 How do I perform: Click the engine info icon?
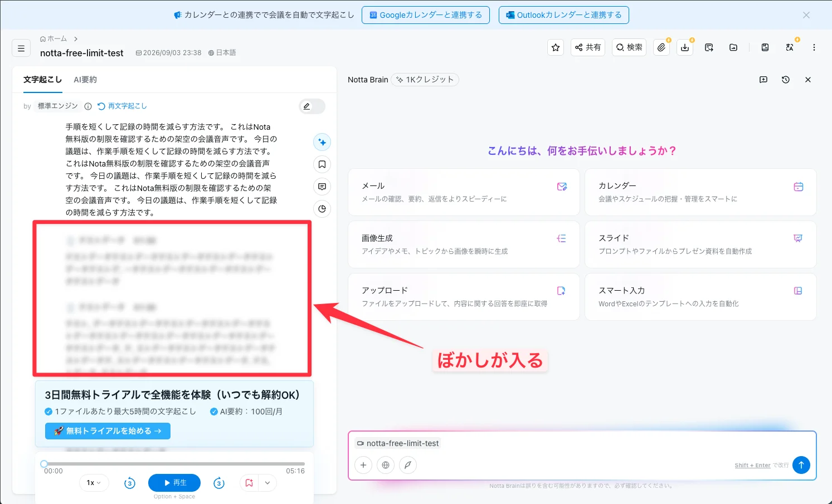[x=88, y=106]
